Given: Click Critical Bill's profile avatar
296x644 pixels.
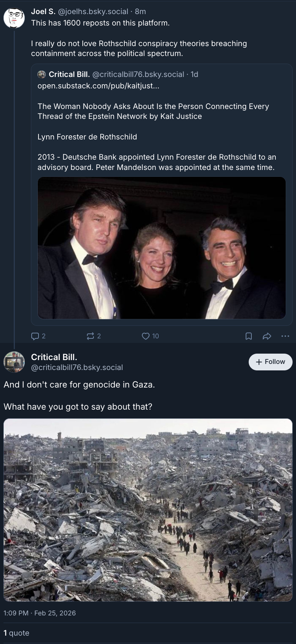Looking at the screenshot, I should click(14, 362).
